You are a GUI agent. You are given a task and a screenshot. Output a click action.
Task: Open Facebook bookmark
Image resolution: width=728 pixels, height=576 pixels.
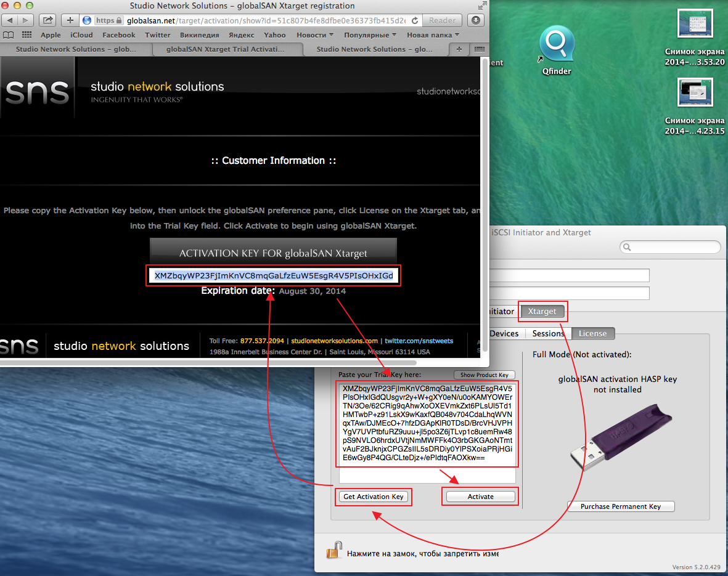click(119, 35)
